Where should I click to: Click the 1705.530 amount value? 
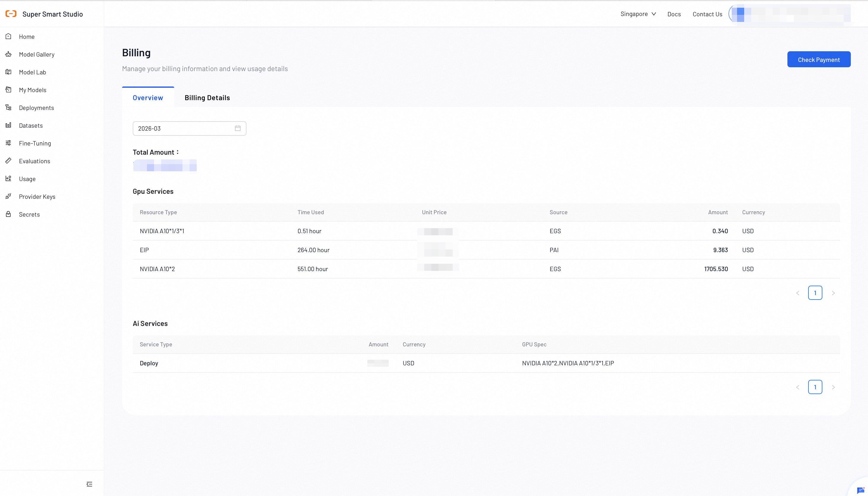pos(716,269)
